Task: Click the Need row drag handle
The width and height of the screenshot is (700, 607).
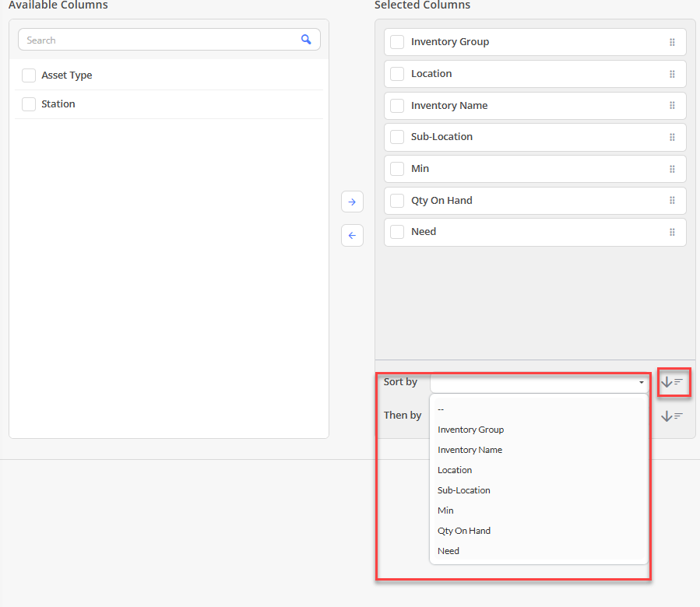Action: 672,232
